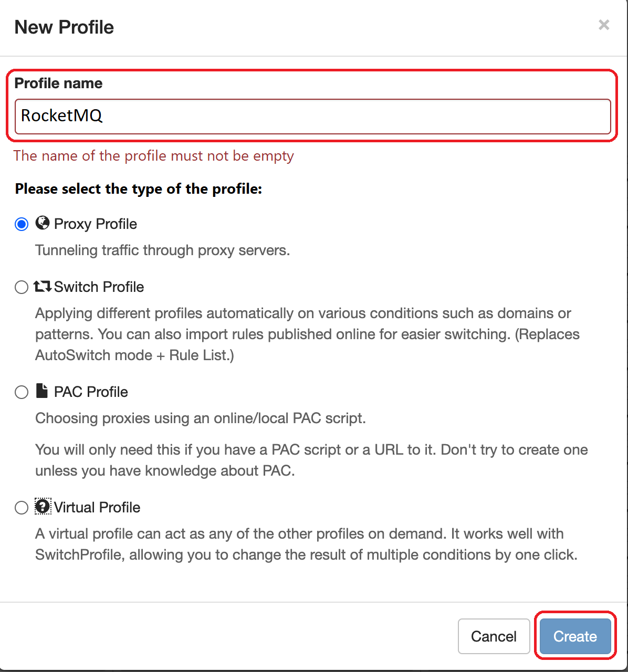Click the globe icon beside Proxy Profile
Screen dimensions: 628x672
click(42, 223)
